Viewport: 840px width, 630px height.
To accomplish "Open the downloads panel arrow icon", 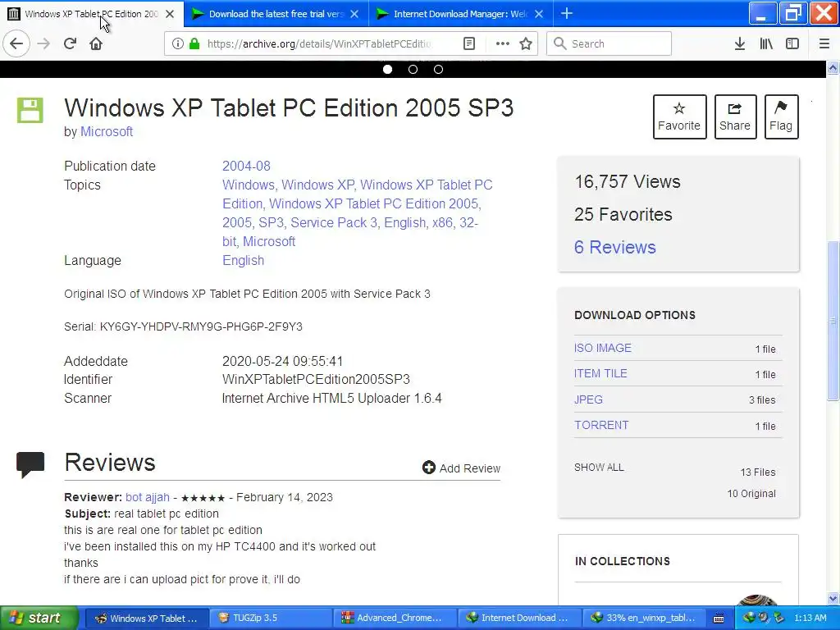I will [x=739, y=43].
